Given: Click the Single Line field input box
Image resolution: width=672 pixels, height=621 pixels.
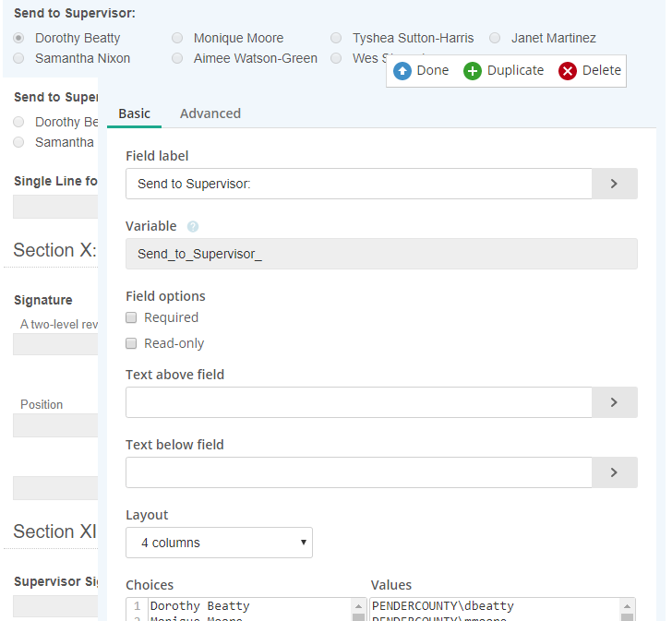Looking at the screenshot, I should point(55,207).
